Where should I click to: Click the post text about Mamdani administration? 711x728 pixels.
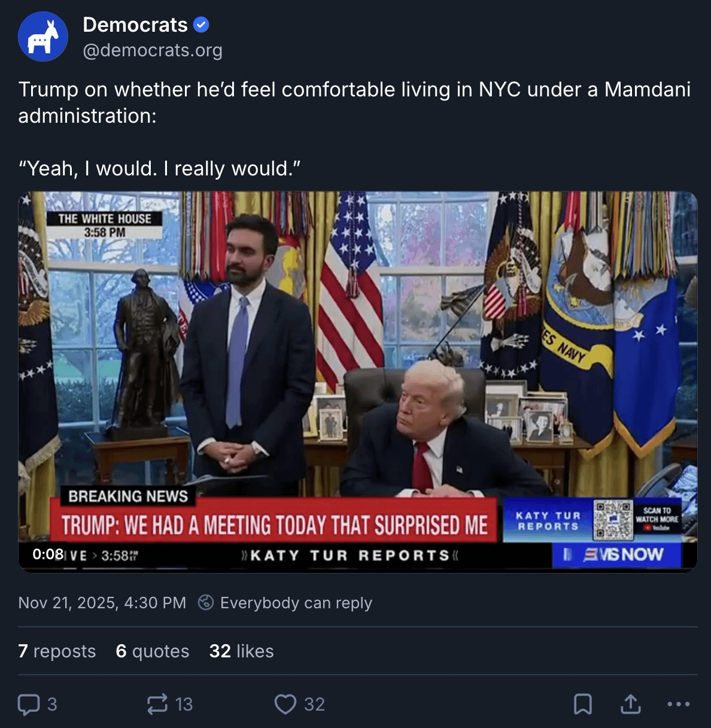pos(354,102)
